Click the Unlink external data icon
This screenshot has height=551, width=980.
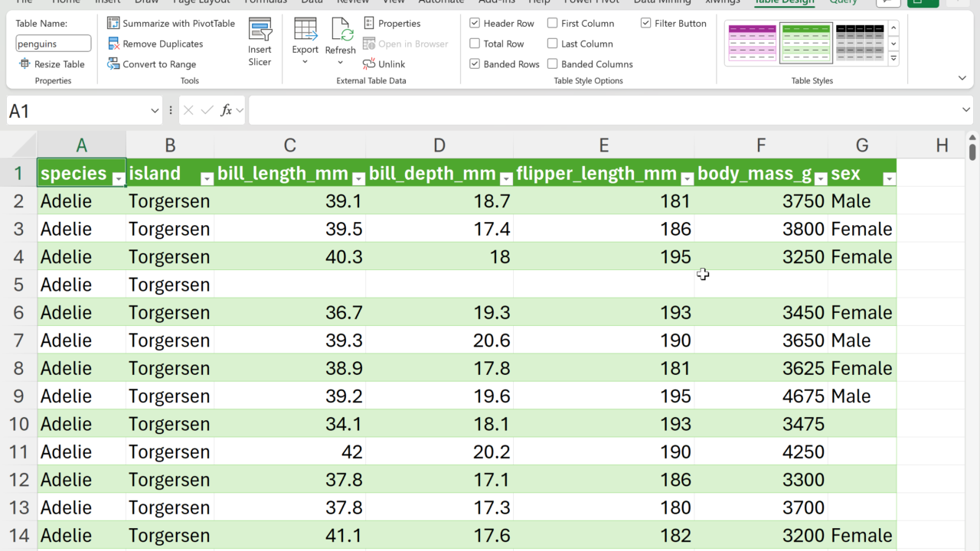pos(369,64)
